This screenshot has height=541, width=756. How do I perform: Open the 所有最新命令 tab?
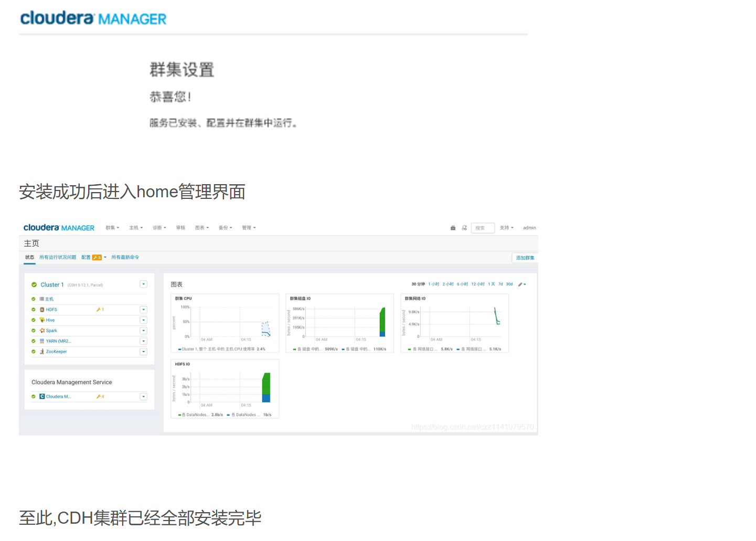pyautogui.click(x=125, y=258)
